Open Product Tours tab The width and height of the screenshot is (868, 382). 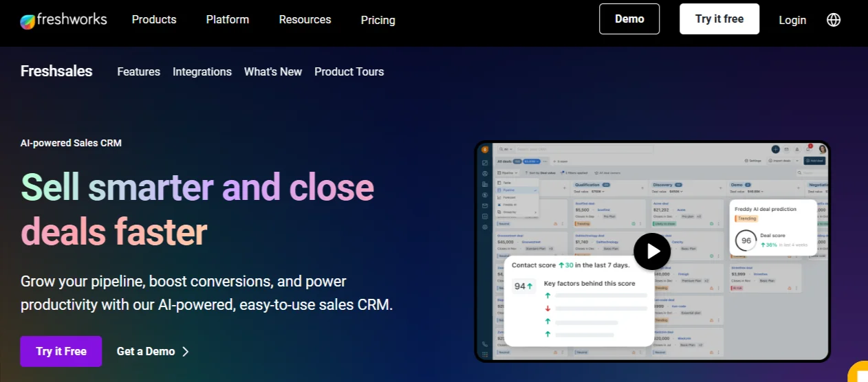tap(349, 71)
